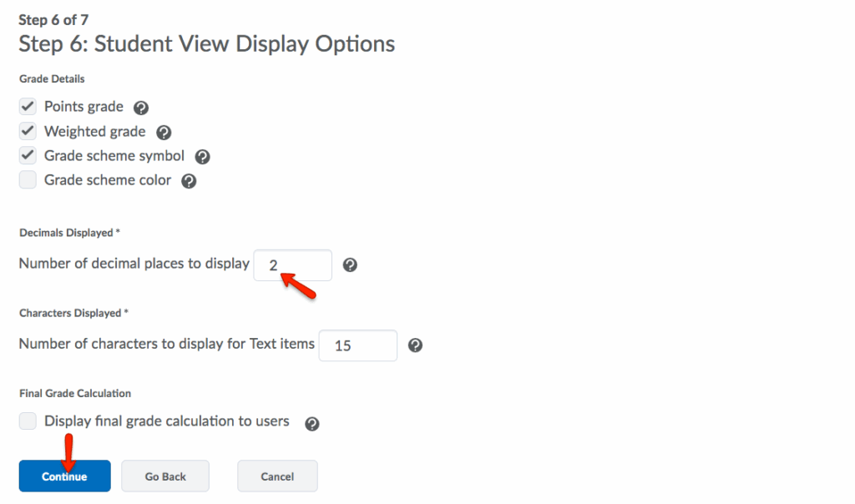Screen dimensions: 855x504
Task: Click the Text items characters input showing 15
Action: pyautogui.click(x=358, y=345)
